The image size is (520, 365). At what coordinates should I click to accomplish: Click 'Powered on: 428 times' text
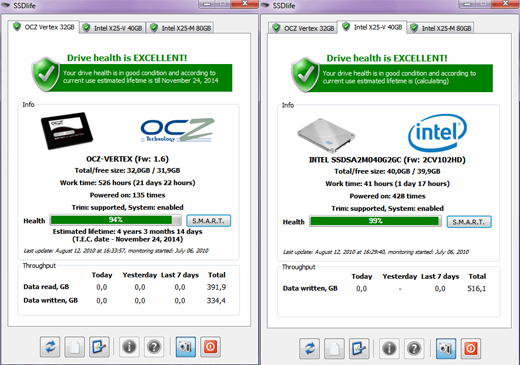[x=387, y=196]
